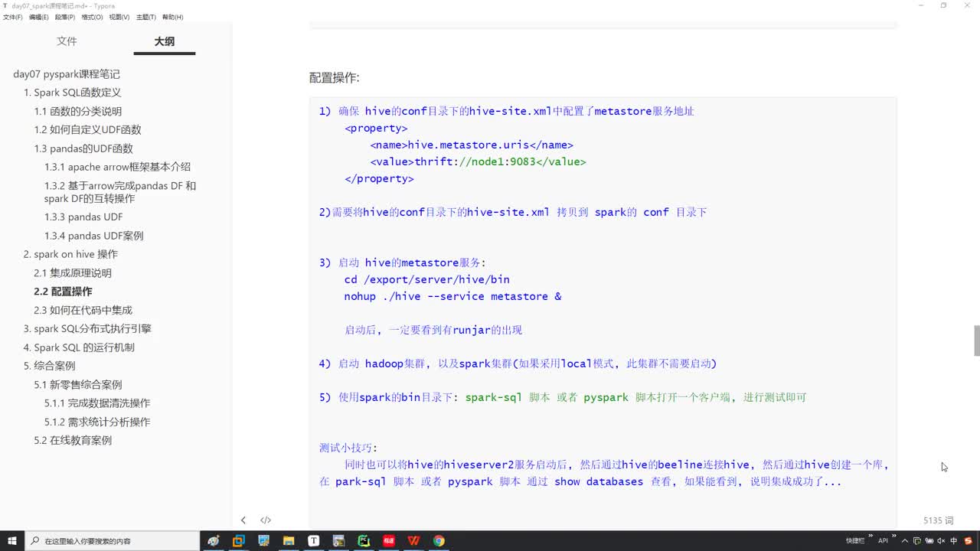Go to outline item 1. Spark SQL函数定义
The height and width of the screenshot is (551, 980).
coord(72,93)
